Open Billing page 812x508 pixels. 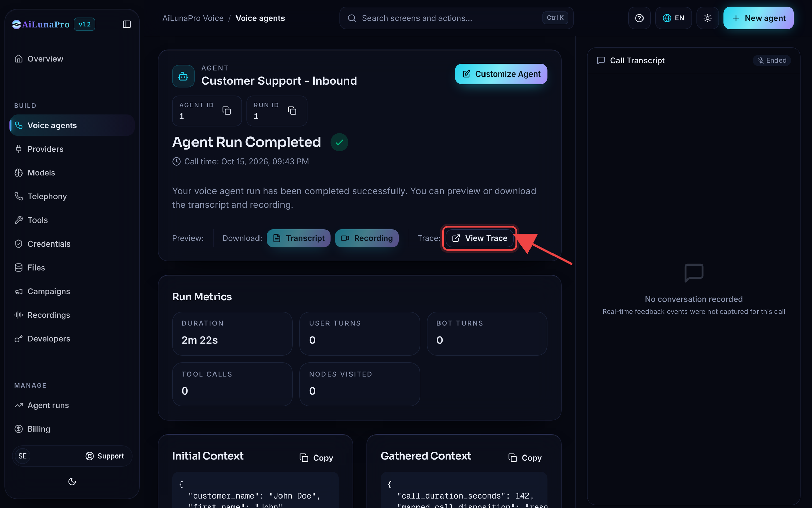[x=72, y=429]
